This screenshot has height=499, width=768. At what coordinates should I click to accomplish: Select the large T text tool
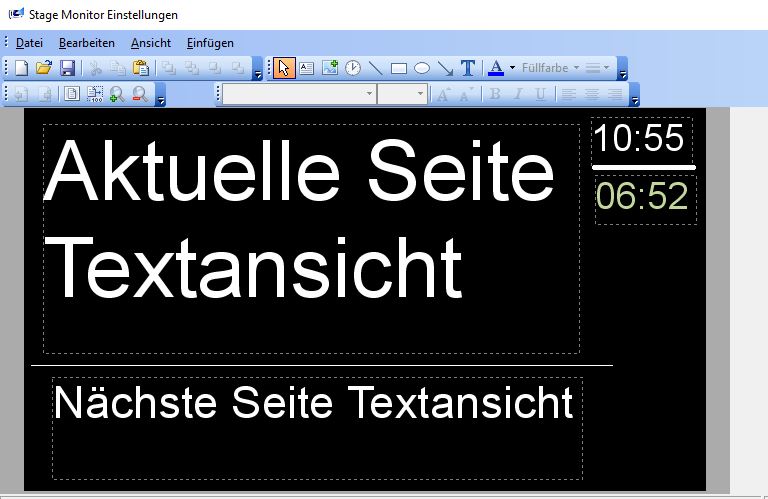click(468, 68)
